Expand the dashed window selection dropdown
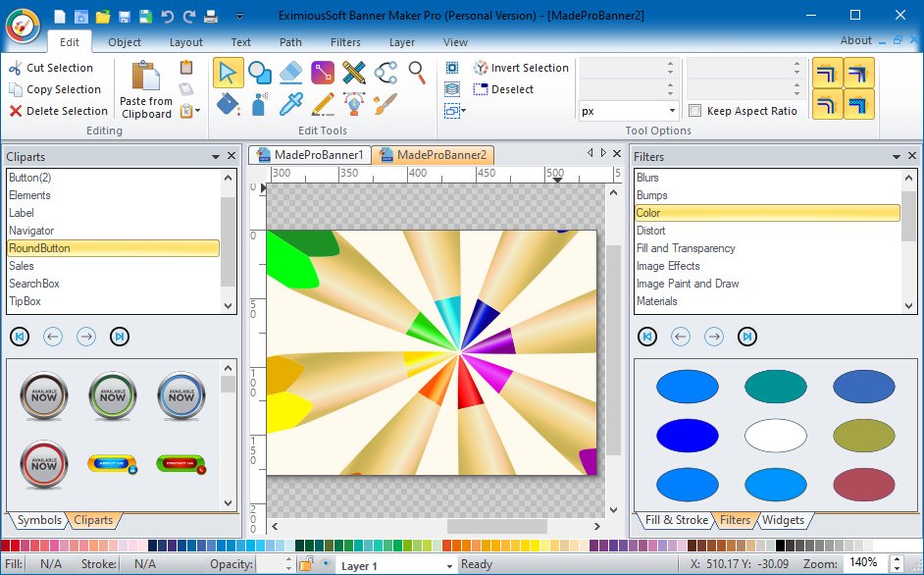 point(464,110)
